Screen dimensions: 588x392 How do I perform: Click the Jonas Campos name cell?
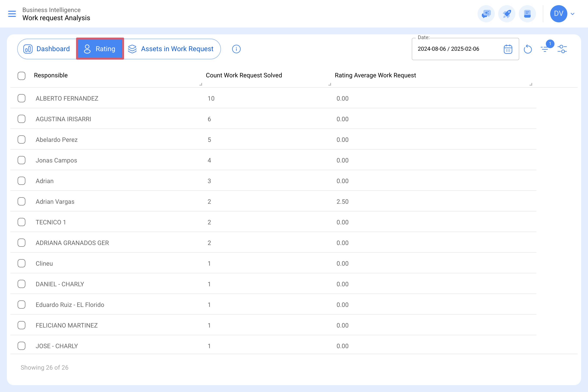57,160
